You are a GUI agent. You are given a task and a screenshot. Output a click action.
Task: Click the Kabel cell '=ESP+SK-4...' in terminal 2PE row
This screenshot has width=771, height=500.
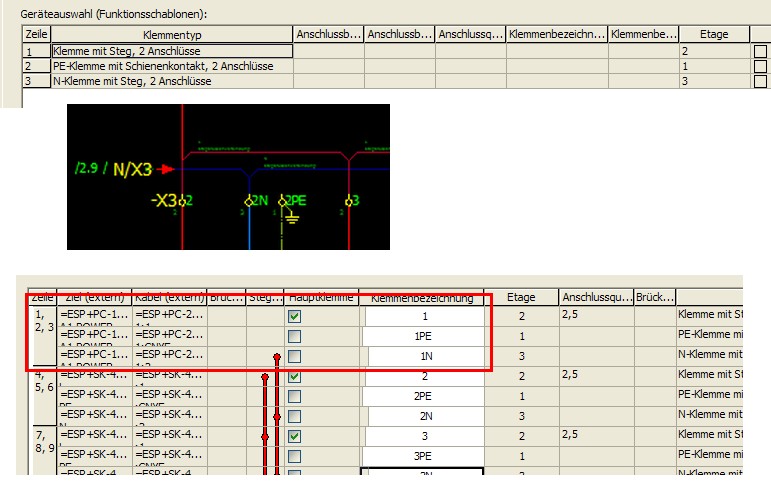[169, 396]
